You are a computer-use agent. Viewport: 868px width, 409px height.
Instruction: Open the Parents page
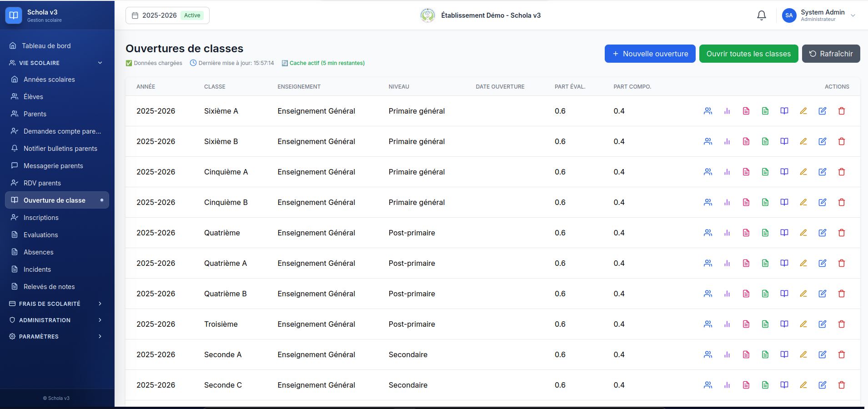coord(57,114)
